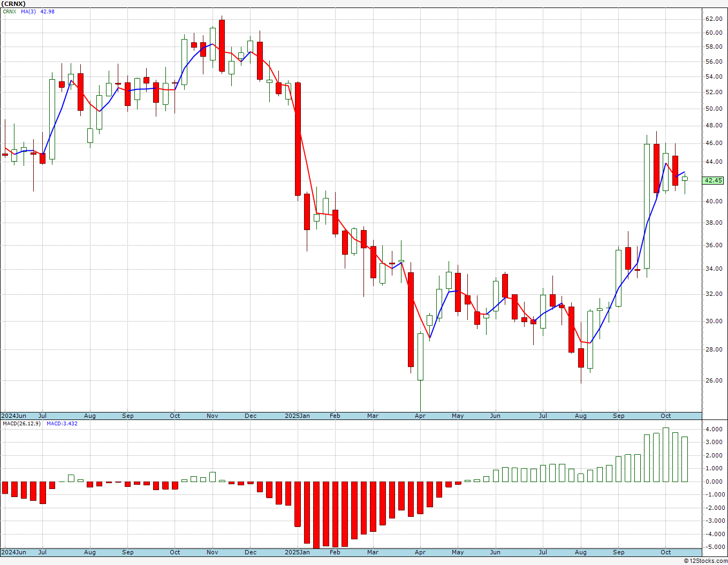Select the MA(3) value 42.98
Image resolution: width=728 pixels, height=565 pixels.
coord(48,12)
